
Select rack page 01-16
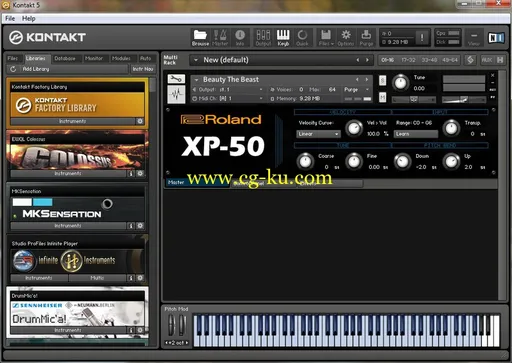click(x=388, y=60)
